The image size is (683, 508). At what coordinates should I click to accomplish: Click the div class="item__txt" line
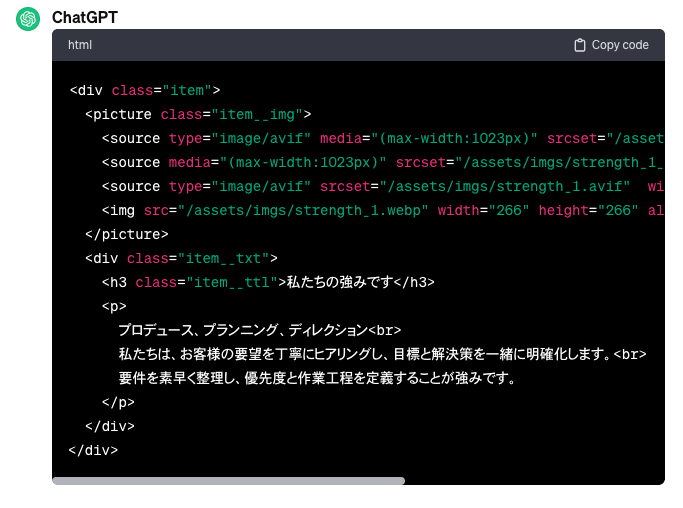click(x=181, y=258)
